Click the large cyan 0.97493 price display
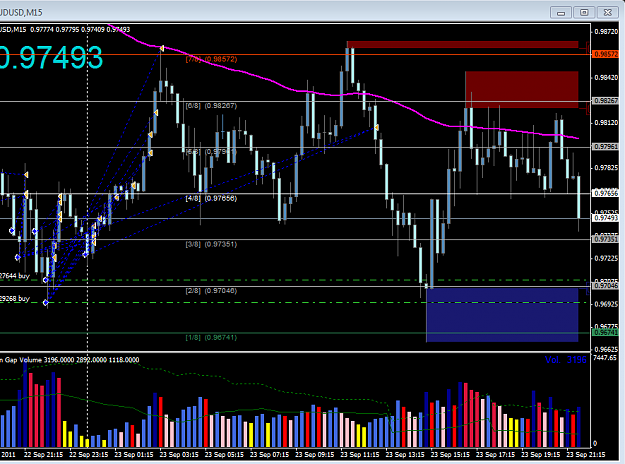This screenshot has width=625, height=464. 51,57
